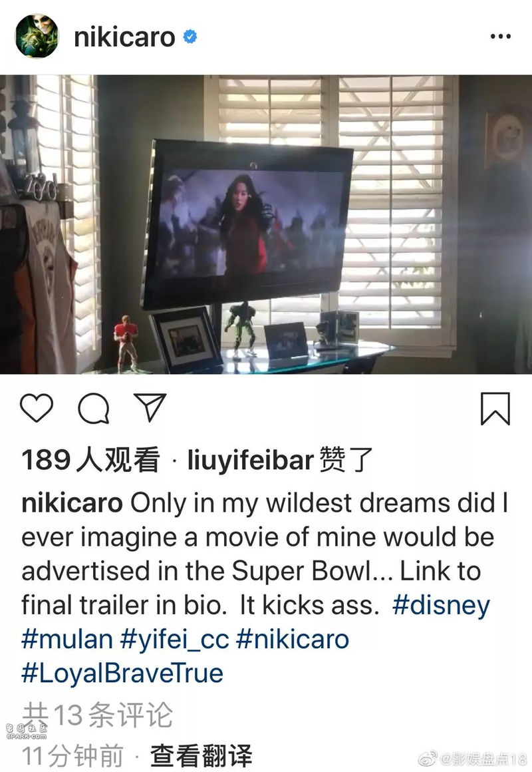The width and height of the screenshot is (532, 772).
Task: View the 189 人观看 viewers count
Action: 91,461
